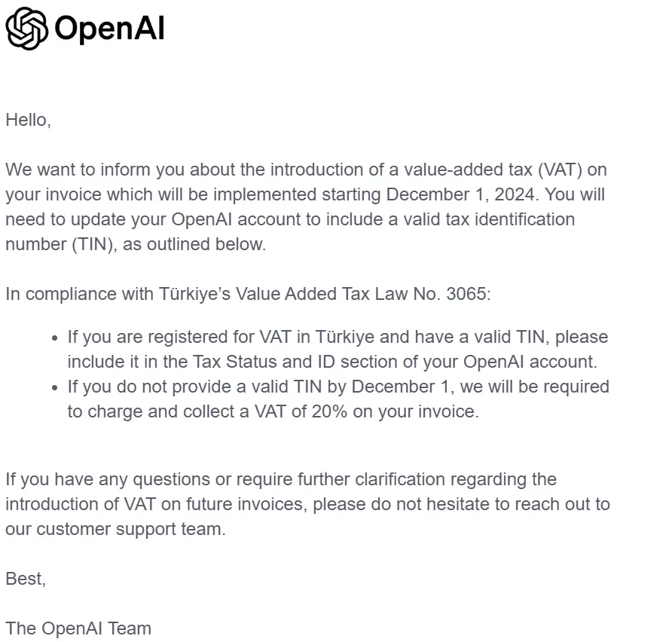This screenshot has width=672, height=642.
Task: Click the 'Best,' sign-off line
Action: point(26,579)
